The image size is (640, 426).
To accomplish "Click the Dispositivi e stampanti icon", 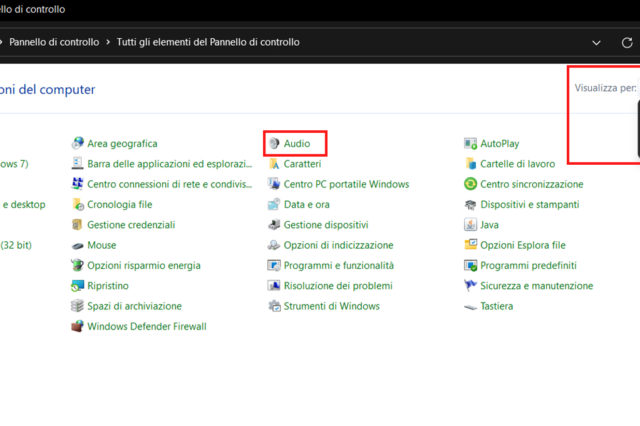I will [x=470, y=204].
